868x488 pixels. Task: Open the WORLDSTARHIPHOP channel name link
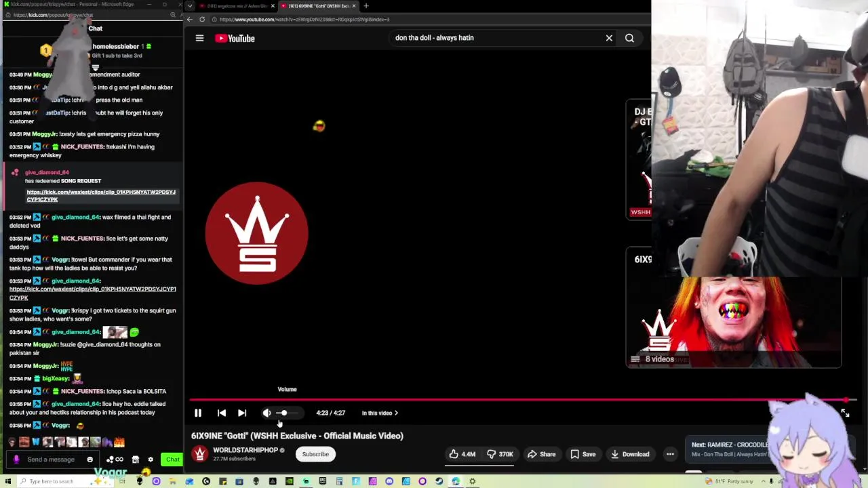point(245,450)
